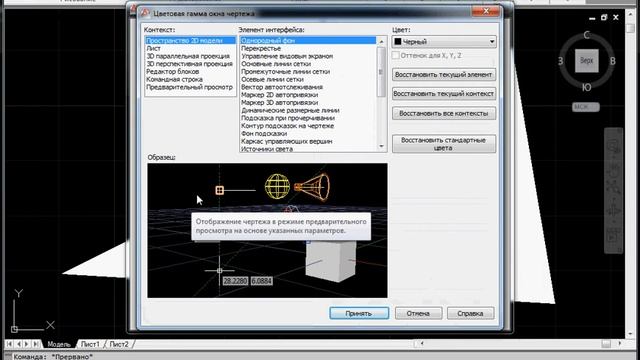
Task: Open the 'Цвет' color dropdown
Action: 444,42
